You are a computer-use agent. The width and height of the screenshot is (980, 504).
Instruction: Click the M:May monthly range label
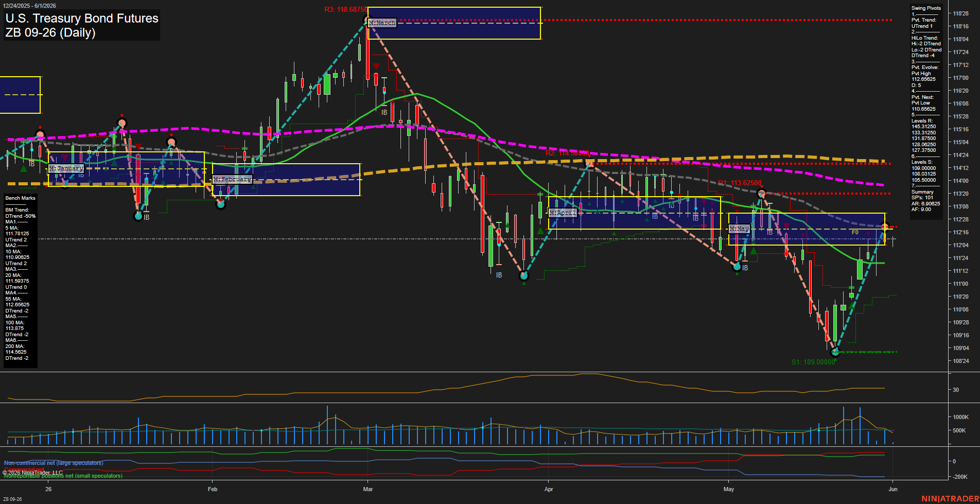pyautogui.click(x=739, y=229)
